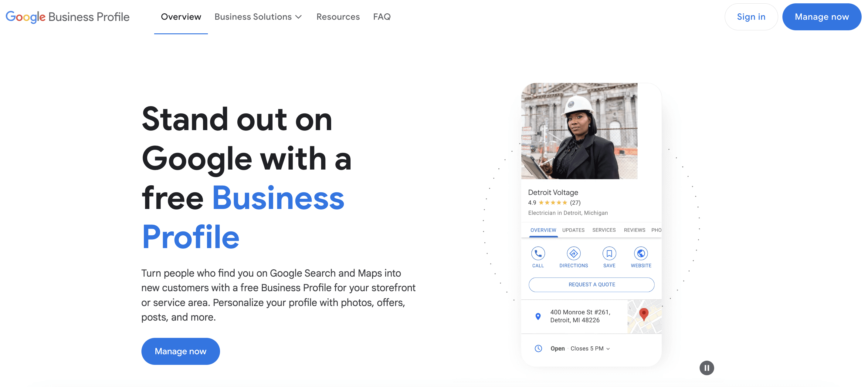
Task: Pause the animation with pause button
Action: [x=707, y=368]
